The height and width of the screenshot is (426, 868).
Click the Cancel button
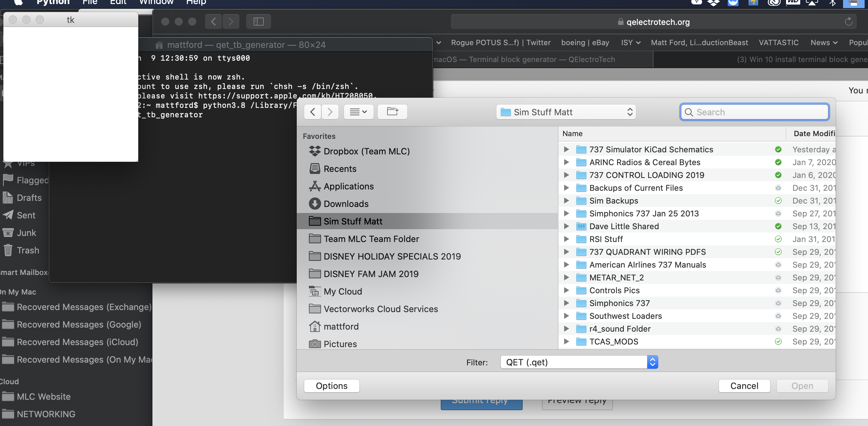pos(744,386)
